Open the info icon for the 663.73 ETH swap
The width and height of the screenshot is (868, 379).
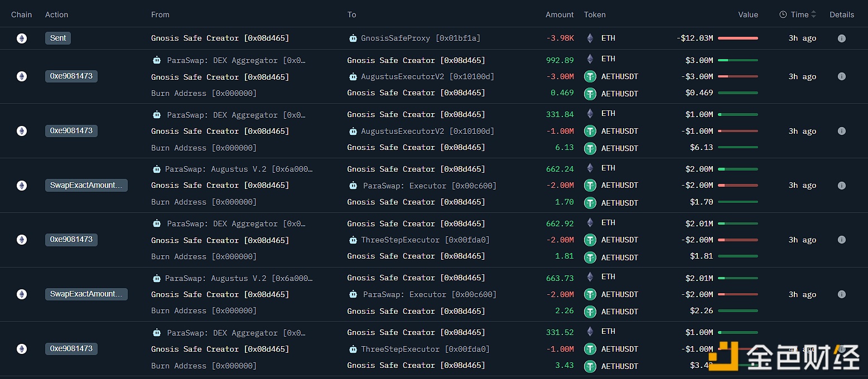(x=842, y=294)
